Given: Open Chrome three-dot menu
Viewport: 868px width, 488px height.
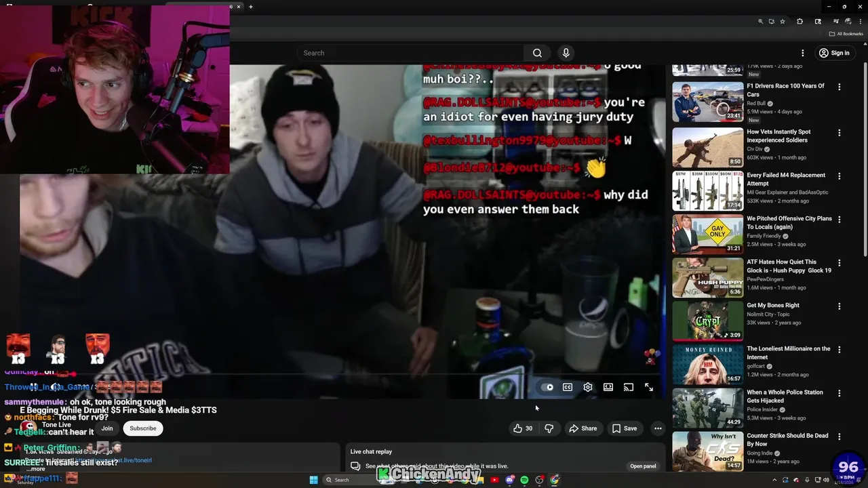Looking at the screenshot, I should click(x=860, y=22).
